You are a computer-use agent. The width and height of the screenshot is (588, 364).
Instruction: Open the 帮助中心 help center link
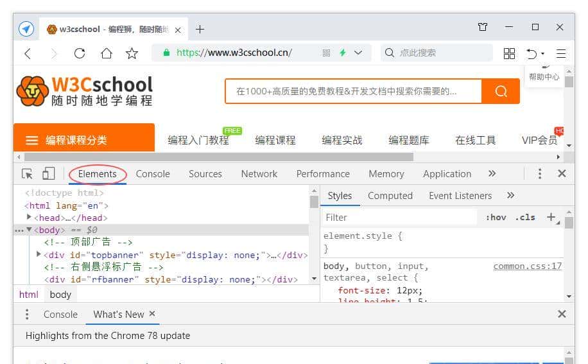tap(544, 77)
